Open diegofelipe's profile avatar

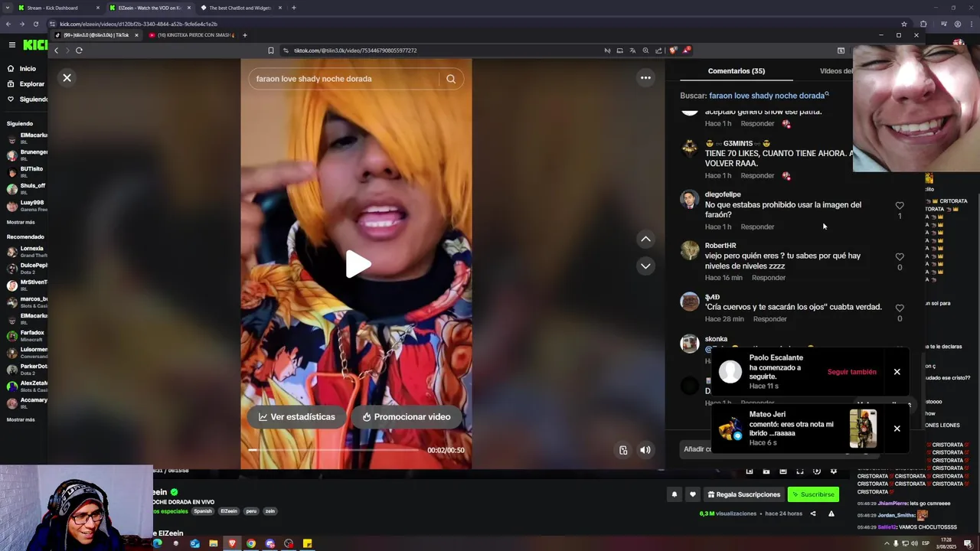690,200
